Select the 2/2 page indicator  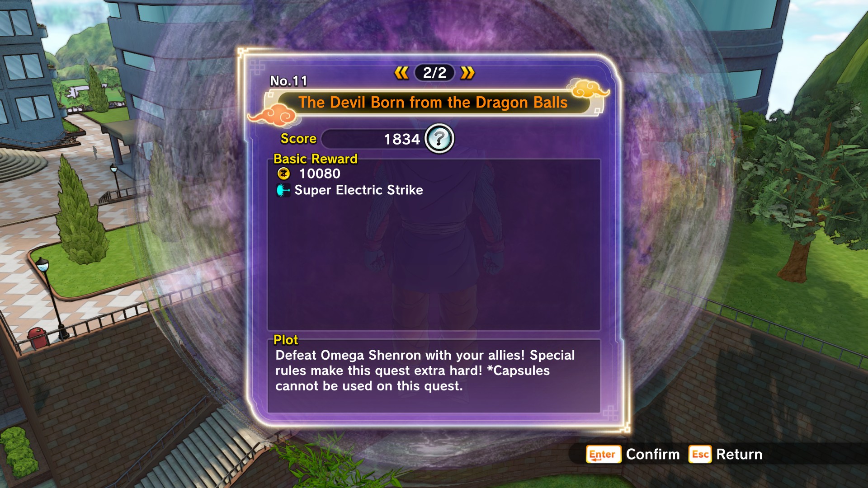click(434, 73)
